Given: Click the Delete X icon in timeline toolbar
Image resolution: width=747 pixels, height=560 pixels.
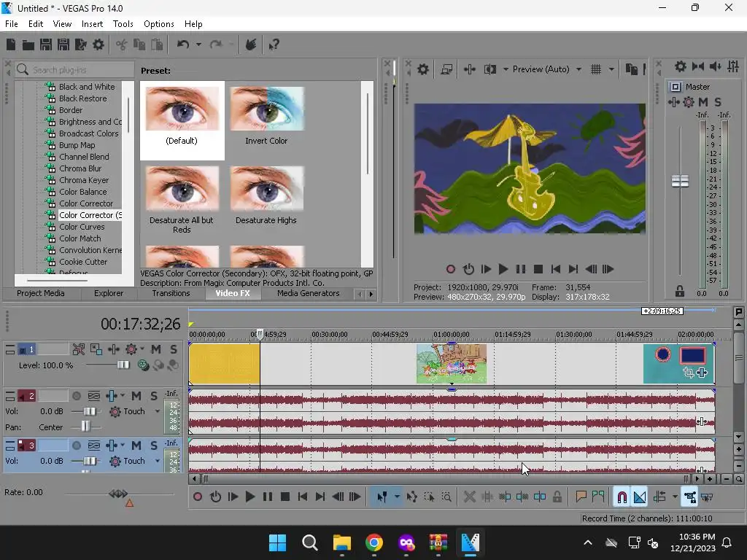Looking at the screenshot, I should pyautogui.click(x=470, y=497).
